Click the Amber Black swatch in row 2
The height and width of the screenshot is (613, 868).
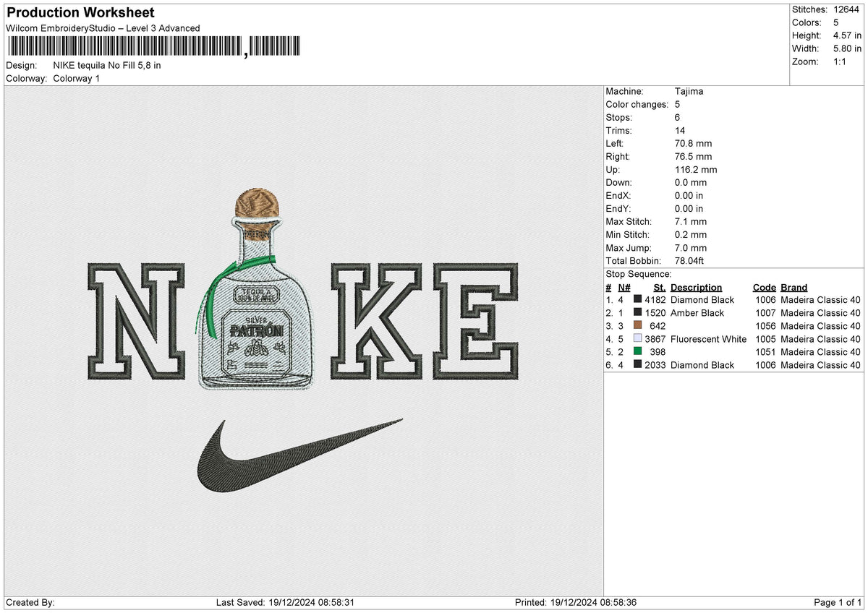(637, 313)
